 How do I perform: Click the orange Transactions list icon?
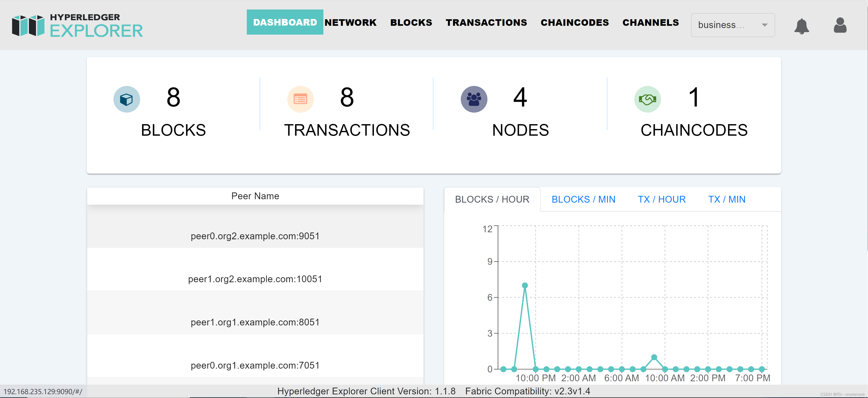pyautogui.click(x=300, y=99)
